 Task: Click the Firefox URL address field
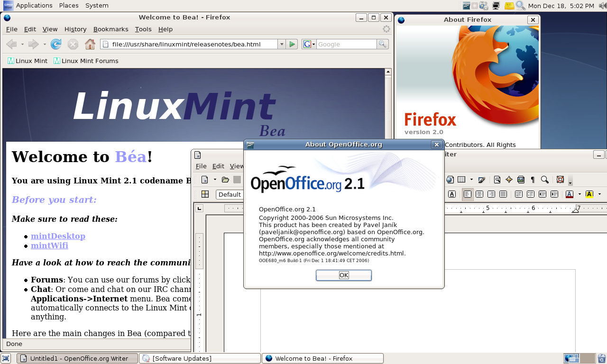point(189,44)
